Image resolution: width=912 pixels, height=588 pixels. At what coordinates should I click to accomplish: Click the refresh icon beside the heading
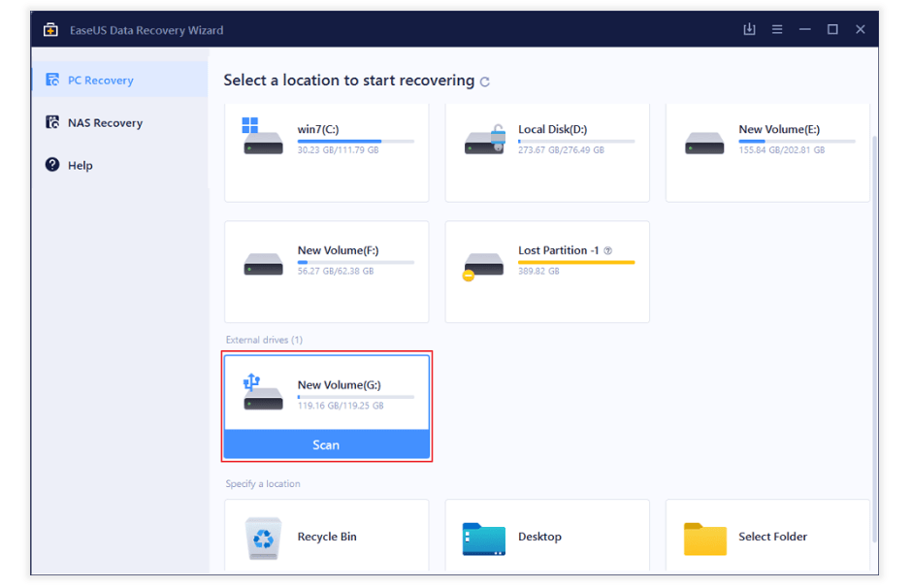(x=485, y=82)
